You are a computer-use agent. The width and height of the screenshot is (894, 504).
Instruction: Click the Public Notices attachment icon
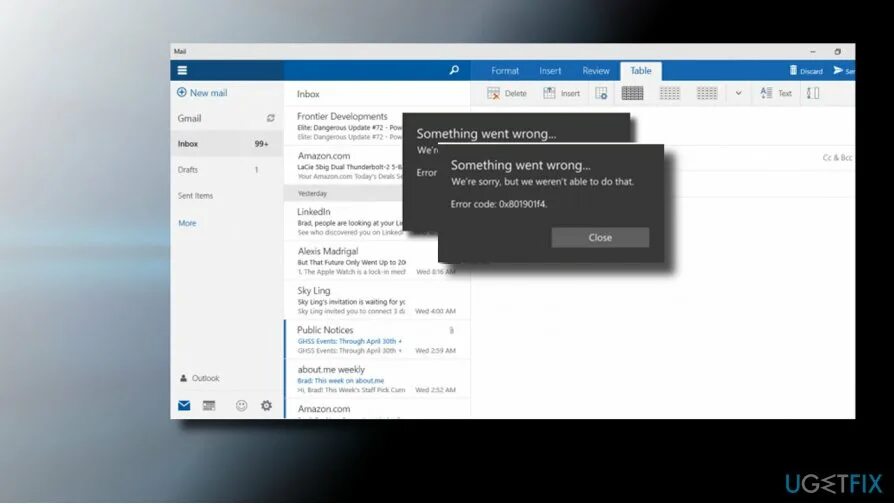pyautogui.click(x=451, y=330)
